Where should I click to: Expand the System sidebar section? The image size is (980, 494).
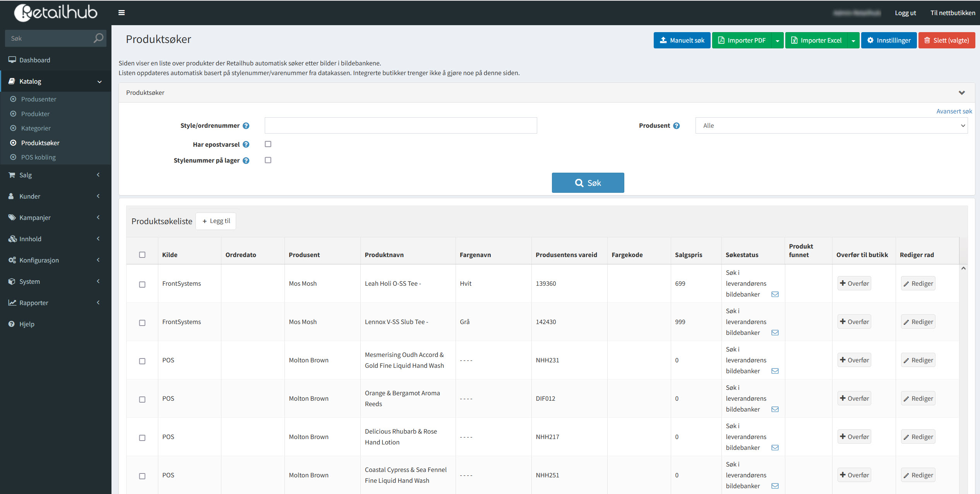pyautogui.click(x=56, y=281)
